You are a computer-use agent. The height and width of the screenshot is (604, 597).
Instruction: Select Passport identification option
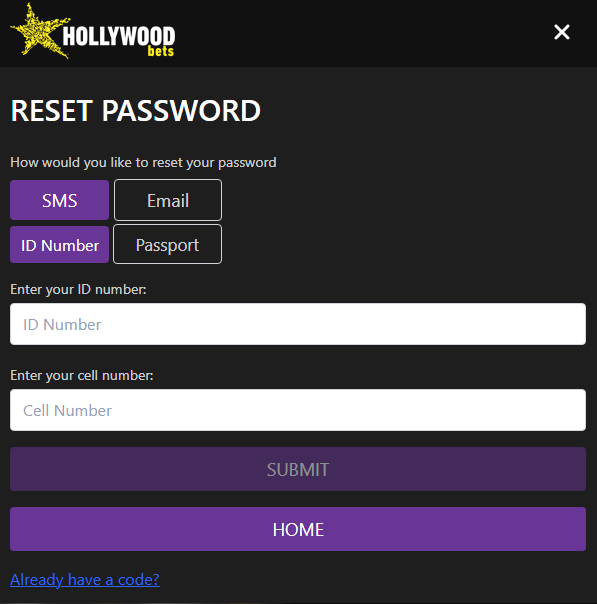coord(168,245)
